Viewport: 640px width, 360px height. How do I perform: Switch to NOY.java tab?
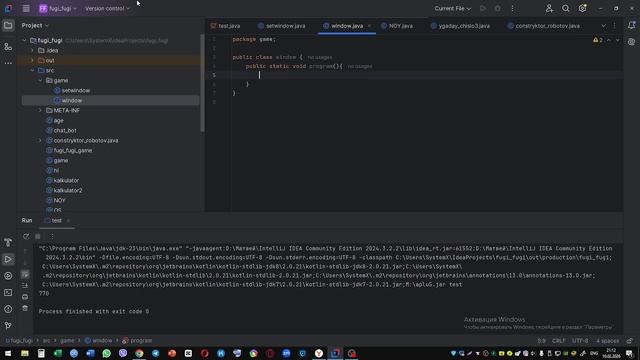point(397,26)
